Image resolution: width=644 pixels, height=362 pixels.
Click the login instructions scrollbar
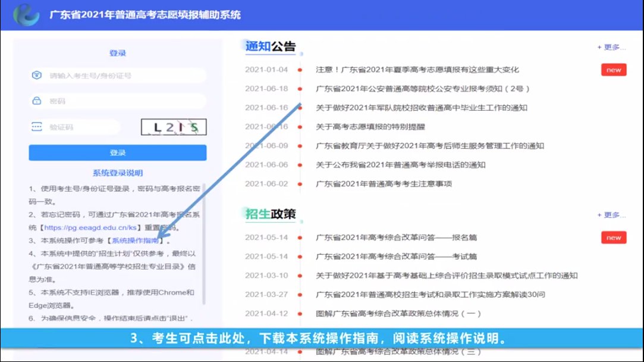pyautogui.click(x=204, y=244)
